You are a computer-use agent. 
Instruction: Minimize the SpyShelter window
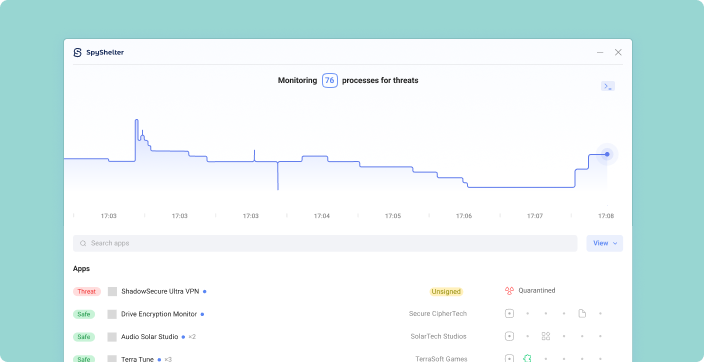[x=600, y=53]
